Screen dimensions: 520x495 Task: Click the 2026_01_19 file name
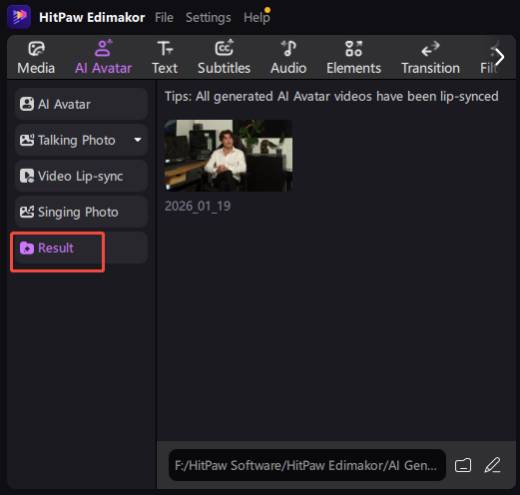pyautogui.click(x=197, y=206)
